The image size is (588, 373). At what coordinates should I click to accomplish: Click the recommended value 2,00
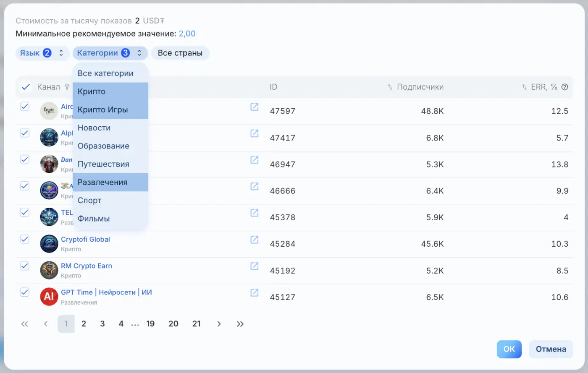pos(187,34)
